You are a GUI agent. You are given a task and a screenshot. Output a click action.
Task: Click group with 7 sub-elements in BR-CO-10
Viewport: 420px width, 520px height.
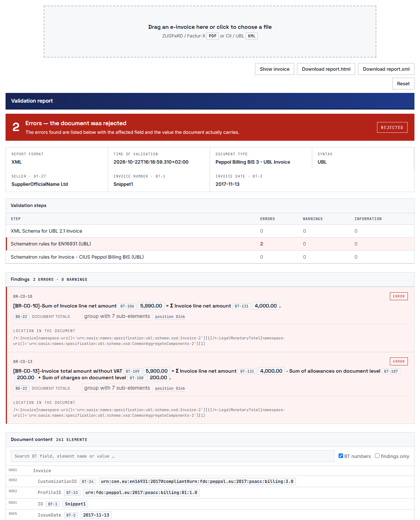[117, 316]
